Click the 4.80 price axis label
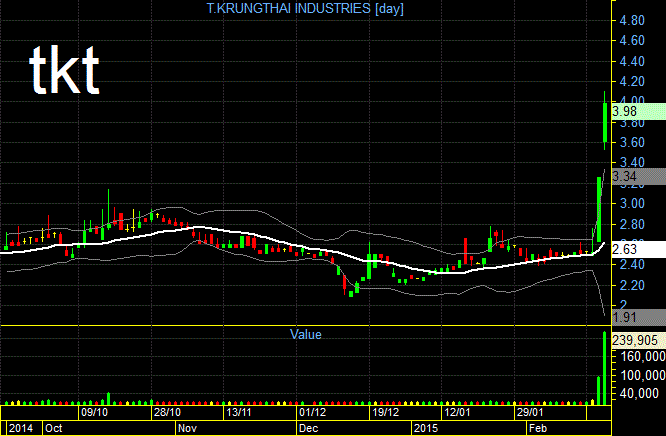Screen dimensions: 666x436 pyautogui.click(x=632, y=20)
